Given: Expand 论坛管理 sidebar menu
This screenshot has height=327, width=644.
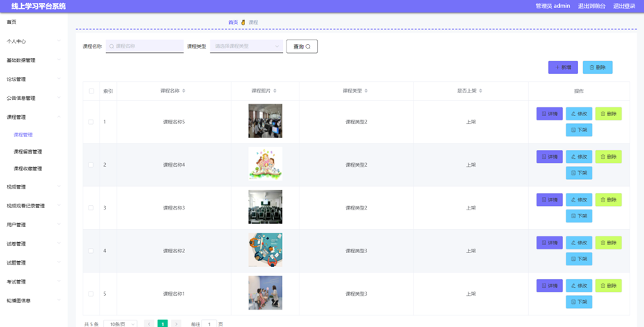Looking at the screenshot, I should [33, 79].
